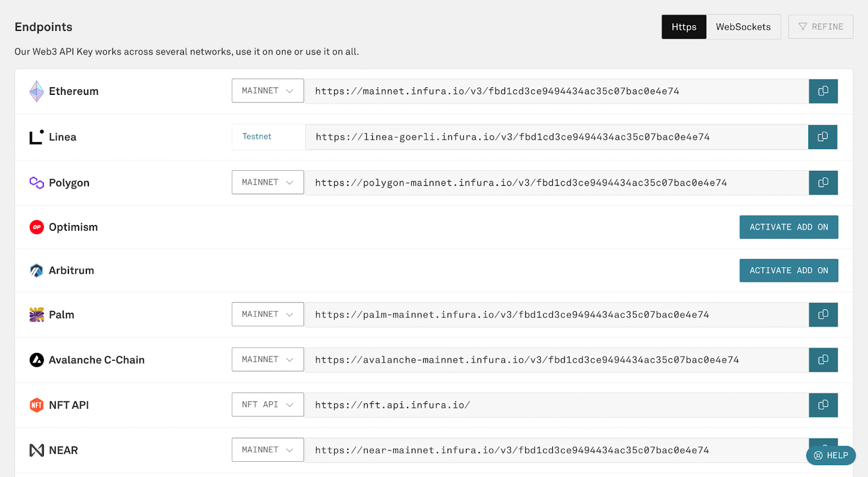Copy the Linea goerli endpoint URL
The height and width of the screenshot is (477, 868).
point(822,137)
